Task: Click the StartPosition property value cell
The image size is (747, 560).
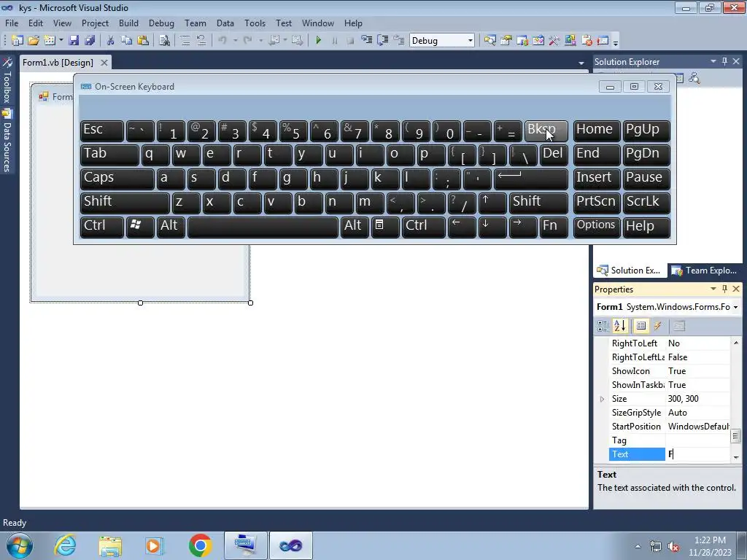Action: [697, 427]
